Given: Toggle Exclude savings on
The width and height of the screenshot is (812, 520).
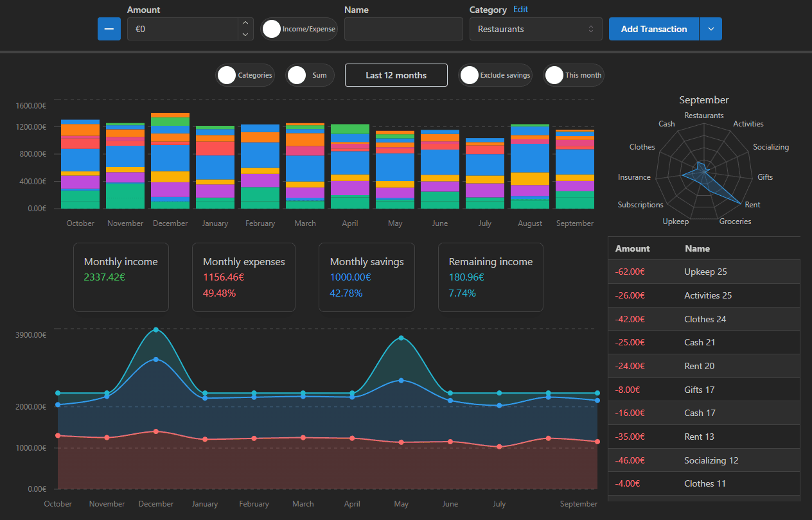Looking at the screenshot, I should click(x=469, y=75).
